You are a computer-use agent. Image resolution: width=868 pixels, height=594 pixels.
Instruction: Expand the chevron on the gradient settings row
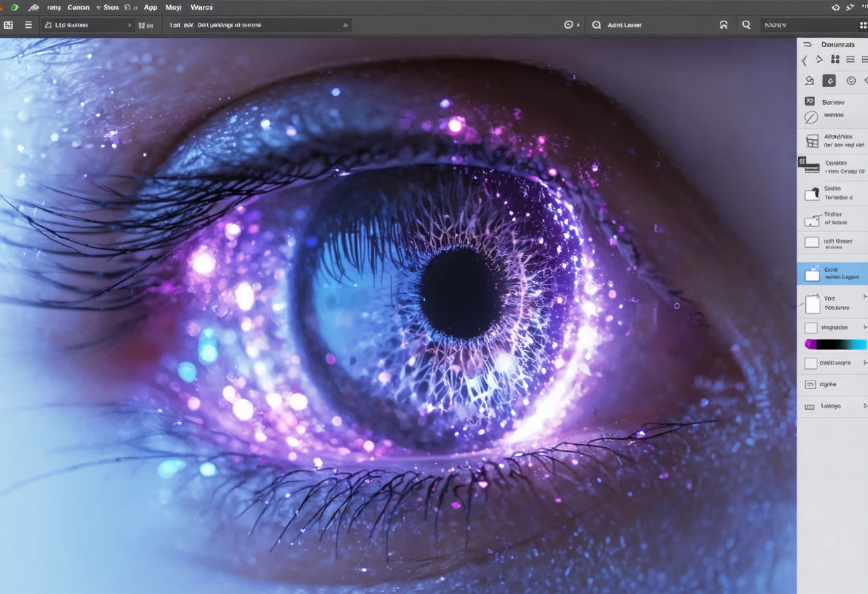[x=865, y=327]
